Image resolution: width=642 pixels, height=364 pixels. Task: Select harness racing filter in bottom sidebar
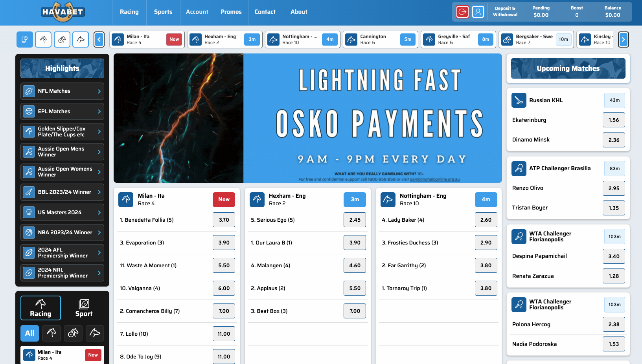pyautogui.click(x=73, y=333)
